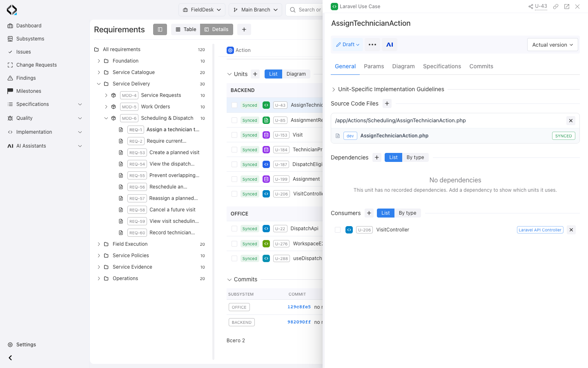Click the Search input field
The height and width of the screenshot is (368, 588).
click(304, 10)
